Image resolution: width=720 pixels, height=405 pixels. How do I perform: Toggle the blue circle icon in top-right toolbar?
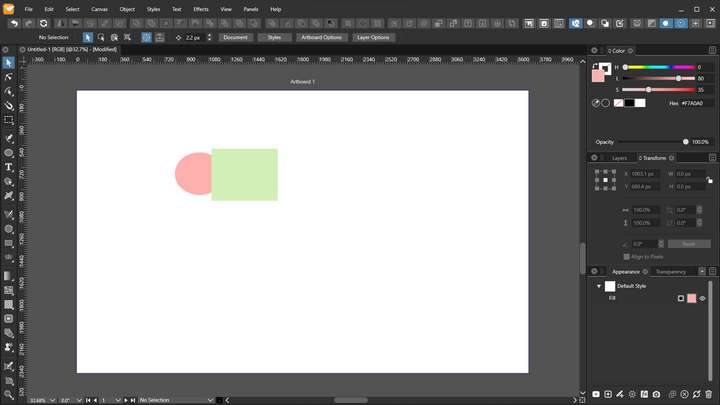(666, 23)
